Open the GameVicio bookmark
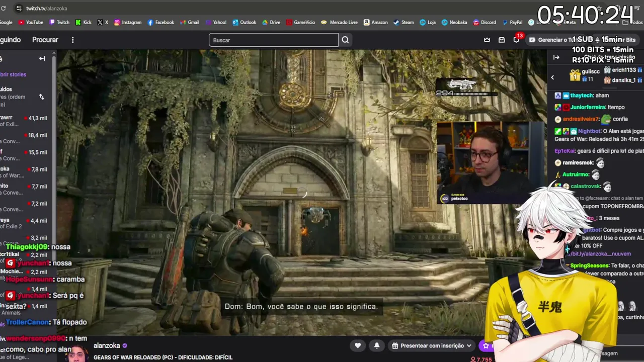The width and height of the screenshot is (644, 362). tap(300, 22)
